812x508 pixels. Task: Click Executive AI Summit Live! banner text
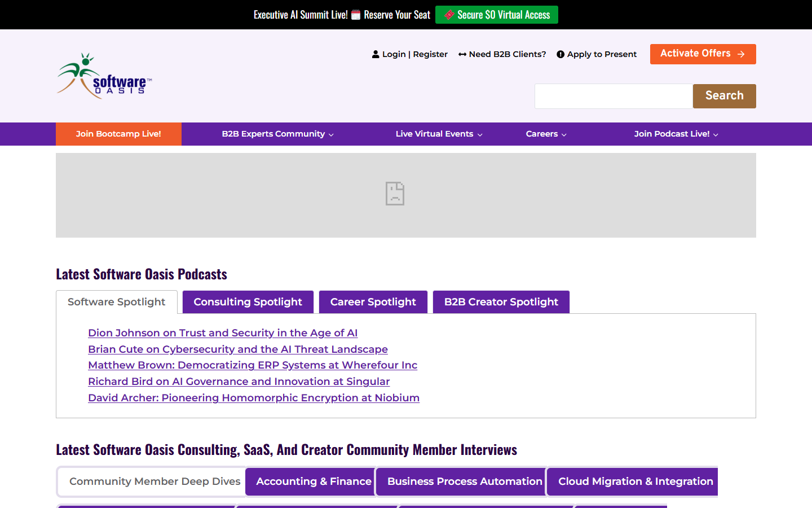click(301, 15)
